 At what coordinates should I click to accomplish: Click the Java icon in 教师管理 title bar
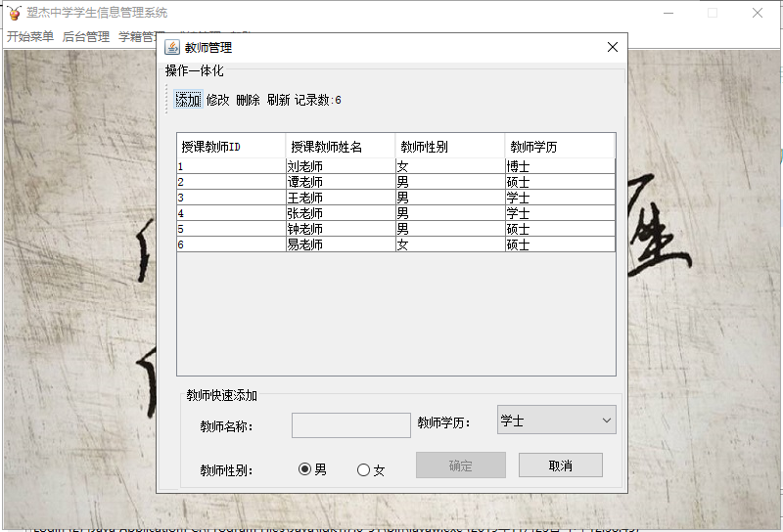172,47
